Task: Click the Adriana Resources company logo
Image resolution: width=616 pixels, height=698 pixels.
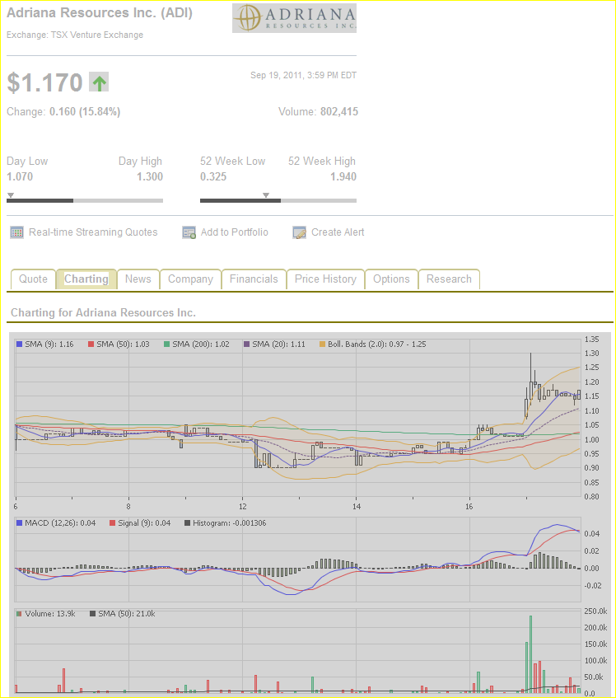Action: pyautogui.click(x=294, y=18)
